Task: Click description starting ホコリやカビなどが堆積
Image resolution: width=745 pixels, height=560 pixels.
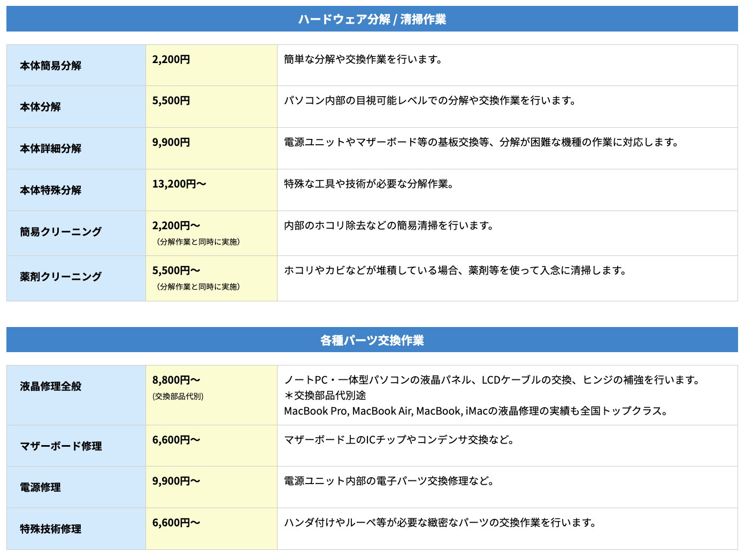Action: click(456, 270)
